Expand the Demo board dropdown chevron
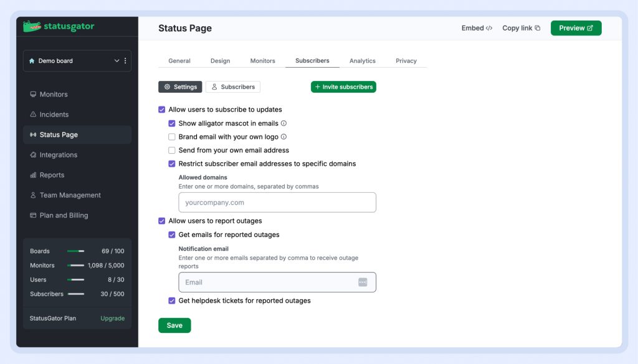 pos(117,61)
